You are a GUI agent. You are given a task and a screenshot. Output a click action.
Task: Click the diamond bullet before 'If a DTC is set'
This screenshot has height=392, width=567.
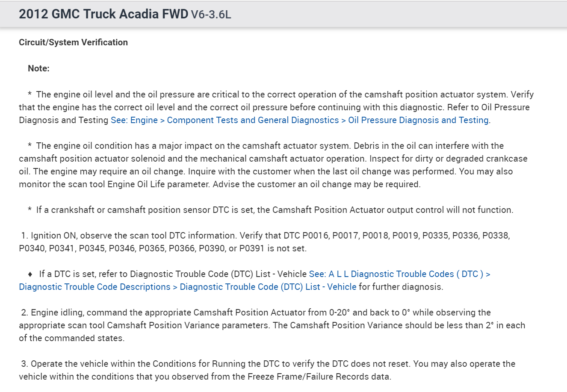pyautogui.click(x=30, y=274)
